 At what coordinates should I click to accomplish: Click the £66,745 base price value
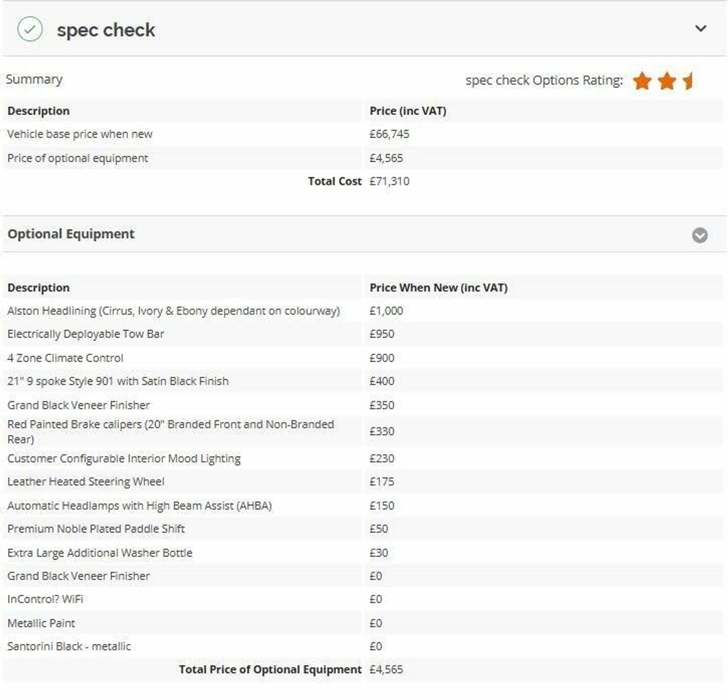(x=389, y=134)
